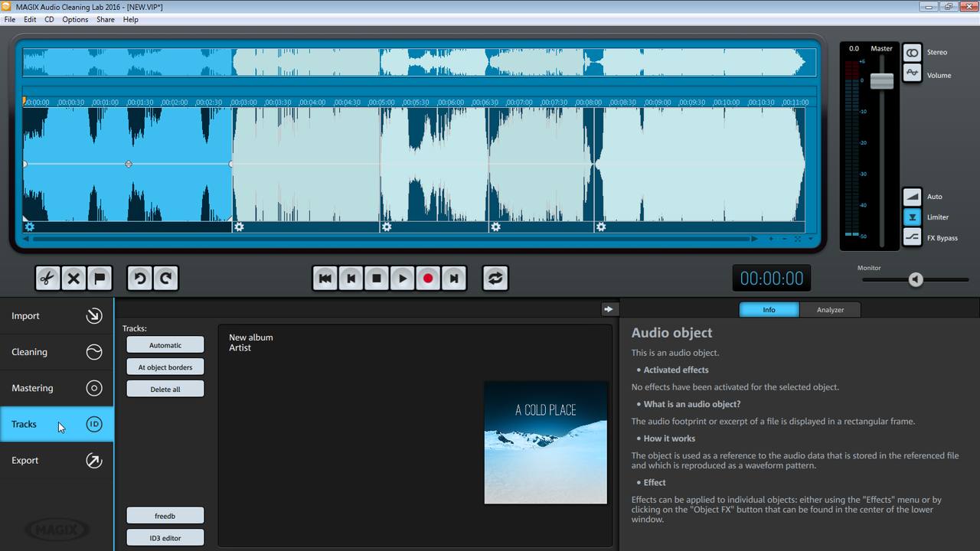Viewport: 980px width, 551px height.
Task: Toggle FX Bypass button
Action: [x=912, y=238]
